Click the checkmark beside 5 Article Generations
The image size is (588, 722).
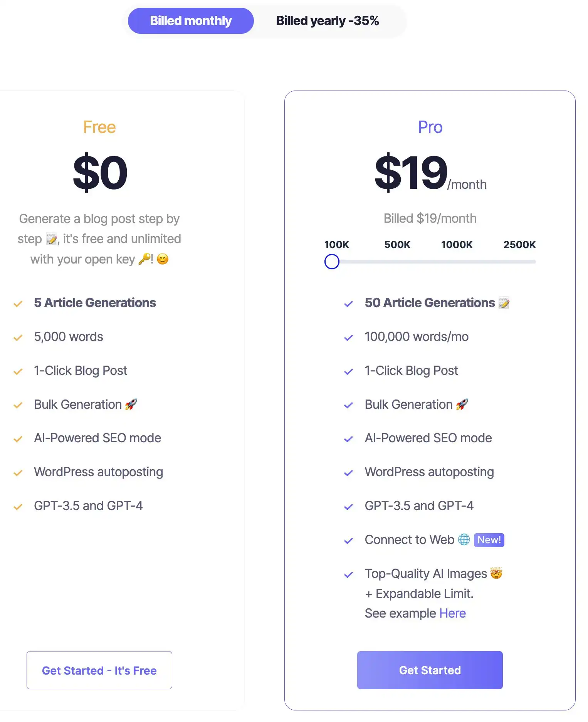click(x=18, y=303)
